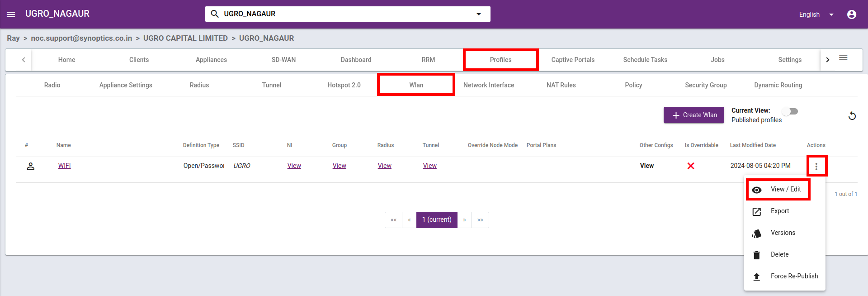Click View link under Tunnel column
The height and width of the screenshot is (296, 868).
(430, 166)
